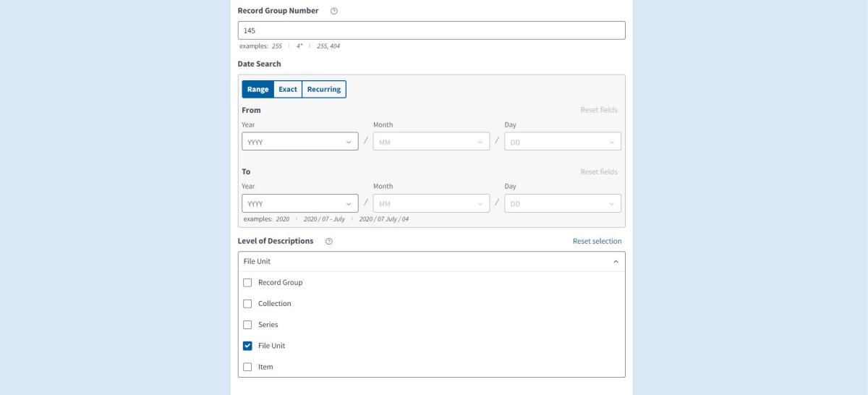Open the From Month dropdown

[x=431, y=143]
